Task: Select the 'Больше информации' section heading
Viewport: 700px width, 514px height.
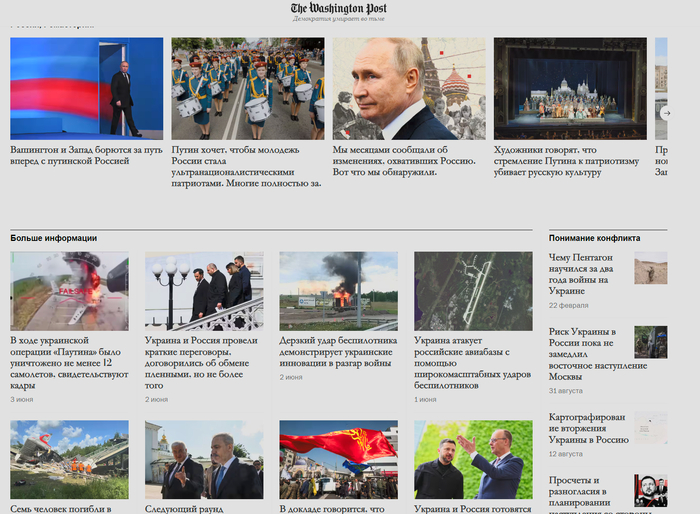Action: click(x=54, y=238)
